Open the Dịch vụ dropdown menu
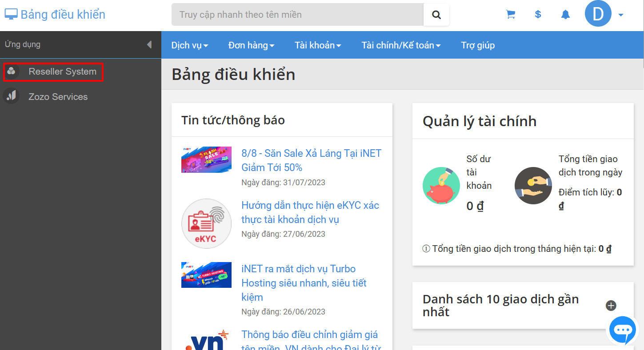Image resolution: width=644 pixels, height=350 pixels. pos(189,45)
